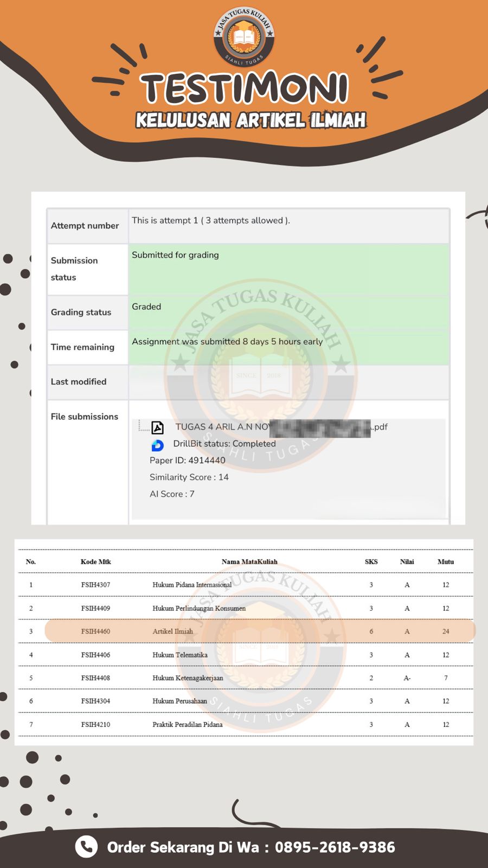
Task: Click 'DrillBit status: Completed' text
Action: (224, 444)
